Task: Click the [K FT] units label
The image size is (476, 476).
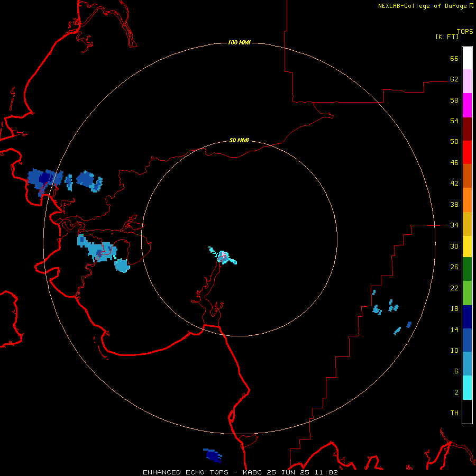Action: 447,36
